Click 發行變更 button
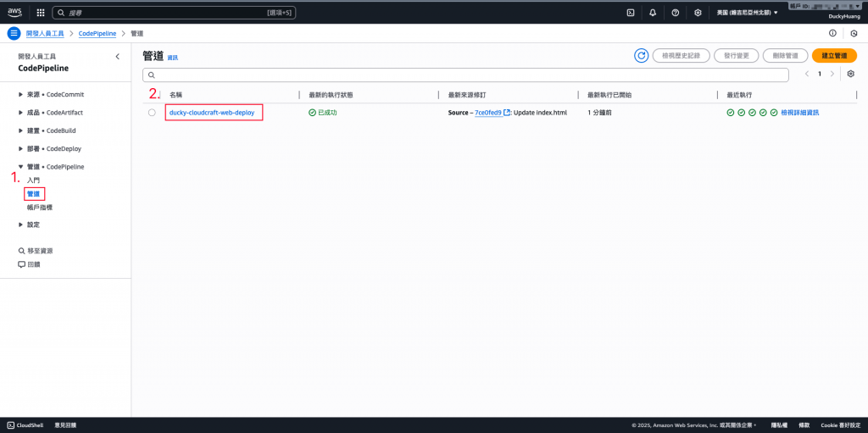 coord(737,55)
